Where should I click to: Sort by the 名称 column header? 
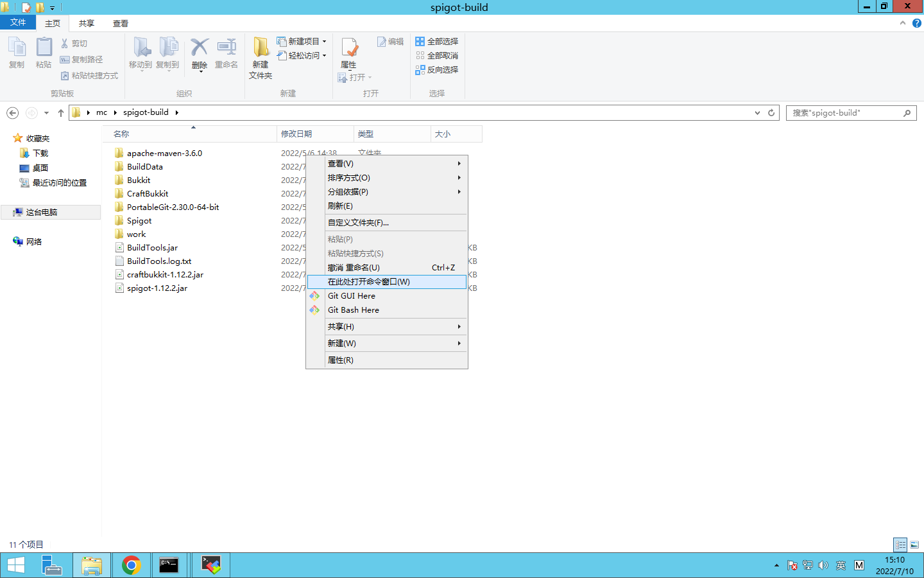(x=189, y=134)
